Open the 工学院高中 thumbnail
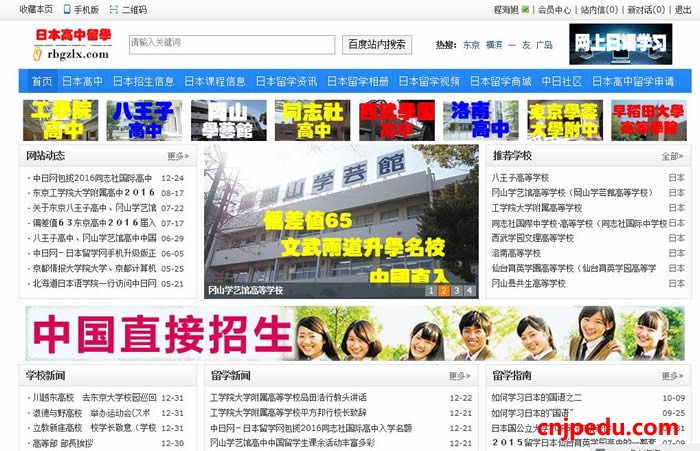 (x=61, y=121)
